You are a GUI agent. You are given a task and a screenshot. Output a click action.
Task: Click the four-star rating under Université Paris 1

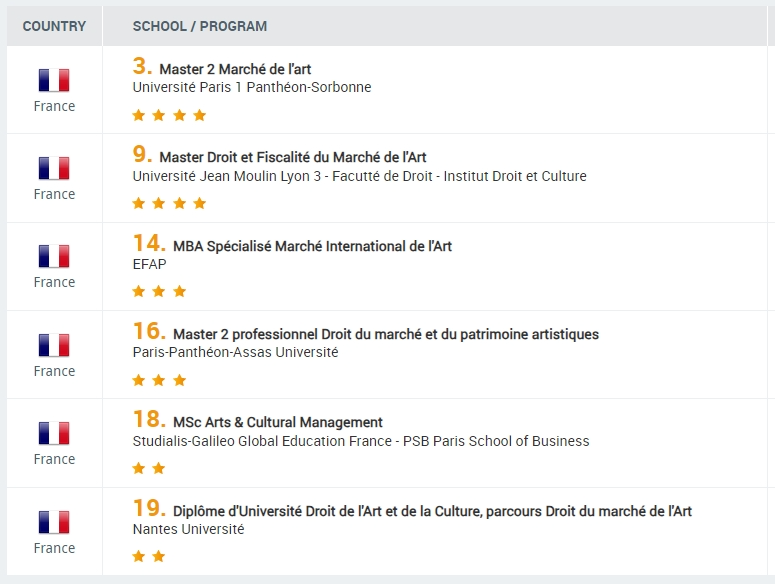click(169, 115)
